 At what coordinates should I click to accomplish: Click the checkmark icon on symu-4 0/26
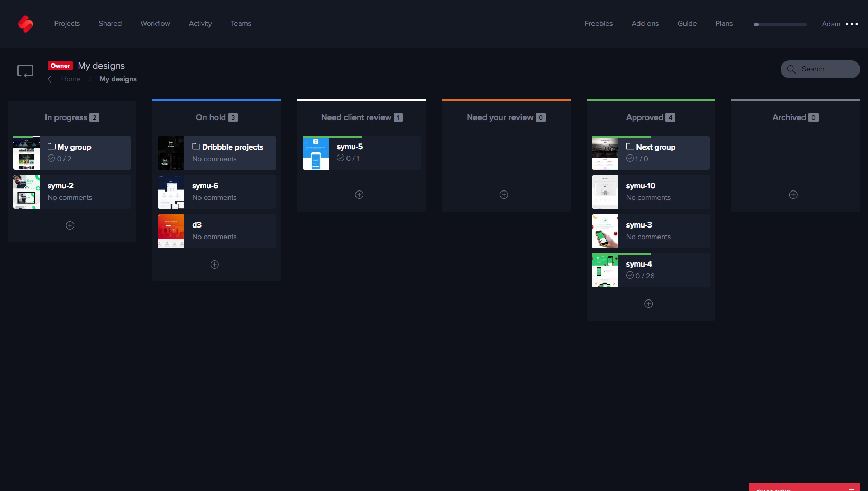630,275
